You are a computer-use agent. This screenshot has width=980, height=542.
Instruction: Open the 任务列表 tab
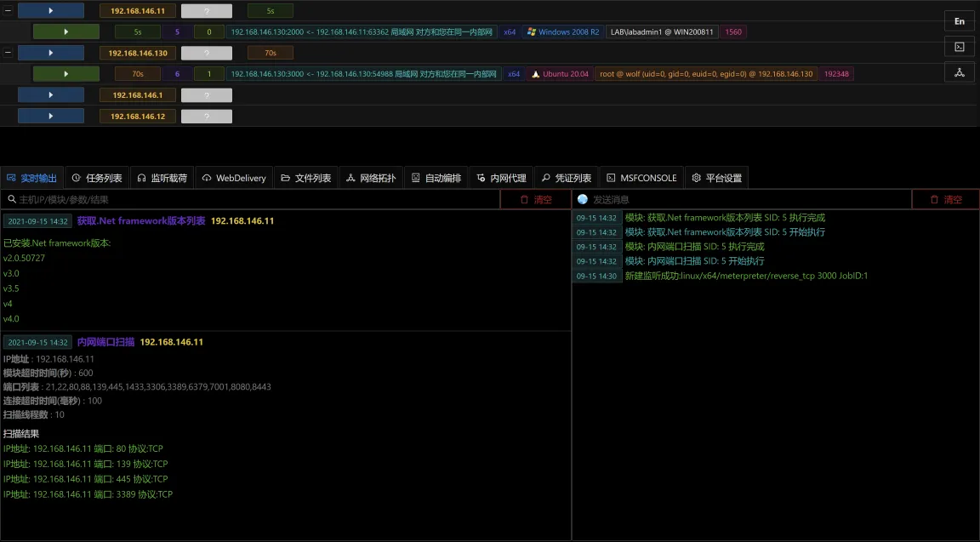point(97,178)
